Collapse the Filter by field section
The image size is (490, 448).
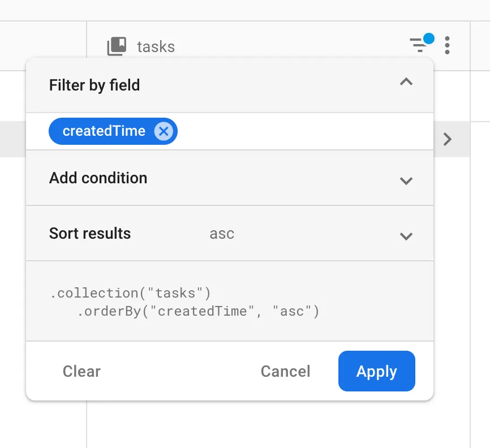(406, 82)
